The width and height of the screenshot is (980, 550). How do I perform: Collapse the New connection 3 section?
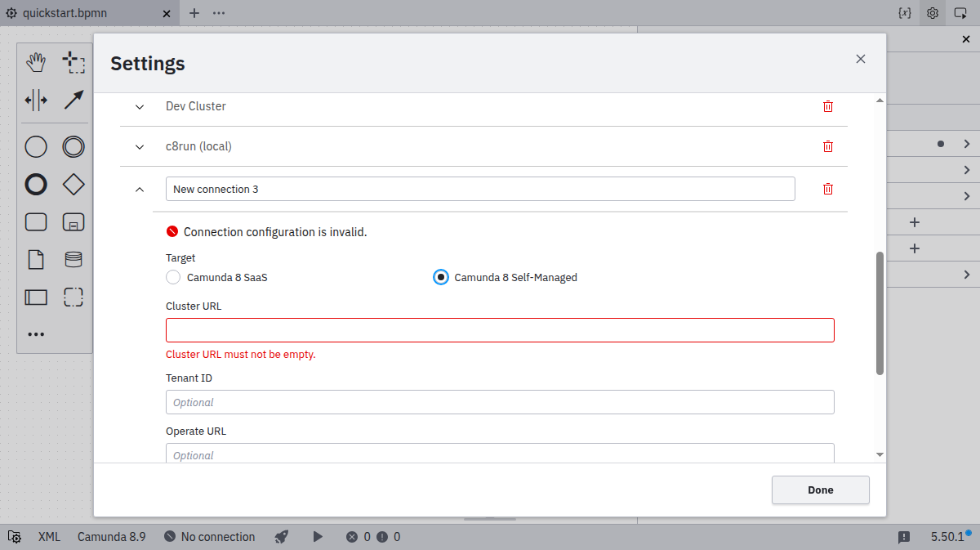point(140,189)
